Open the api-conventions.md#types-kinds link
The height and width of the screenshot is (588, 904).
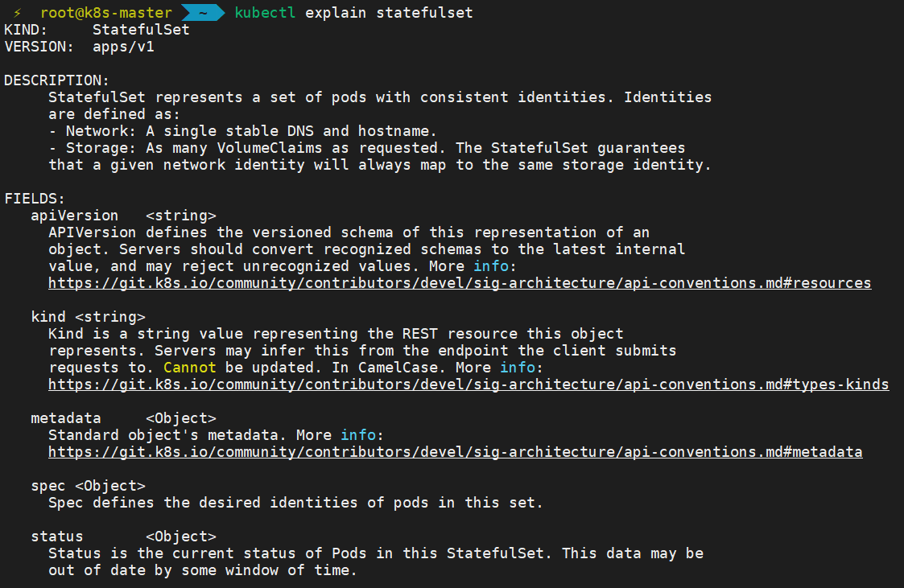(469, 384)
